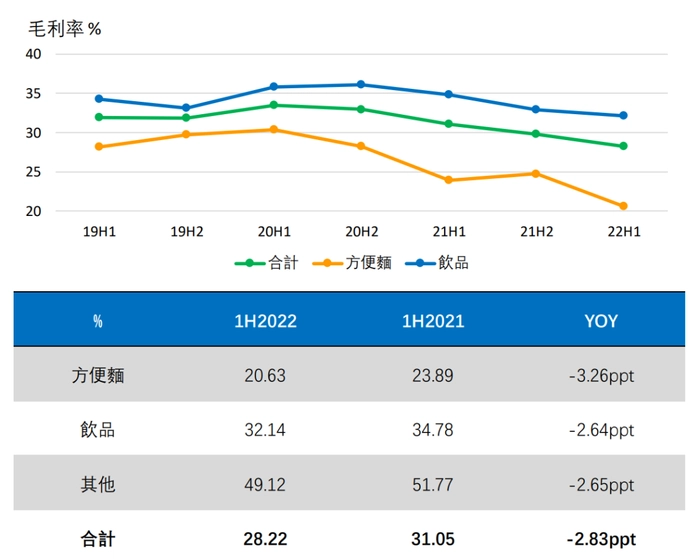This screenshot has height=559, width=700.
Task: Click the % header cell in table
Action: pos(98,321)
